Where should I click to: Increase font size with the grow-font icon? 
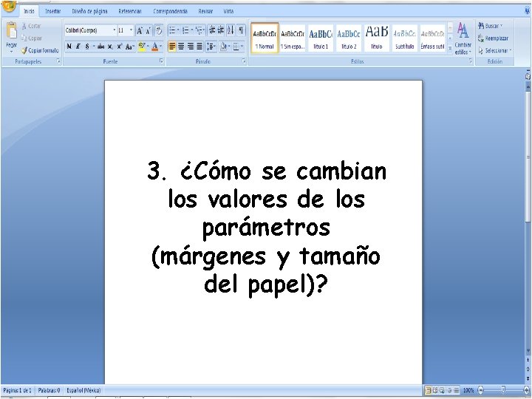(140, 30)
